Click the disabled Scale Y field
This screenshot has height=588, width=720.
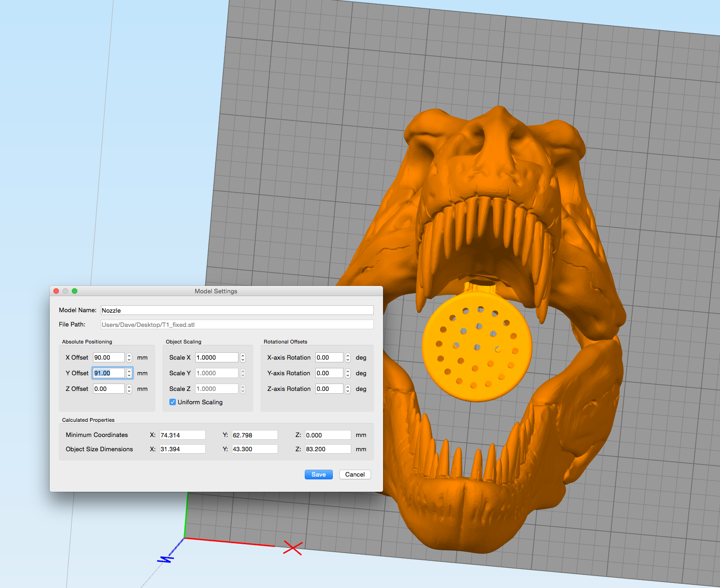point(217,373)
